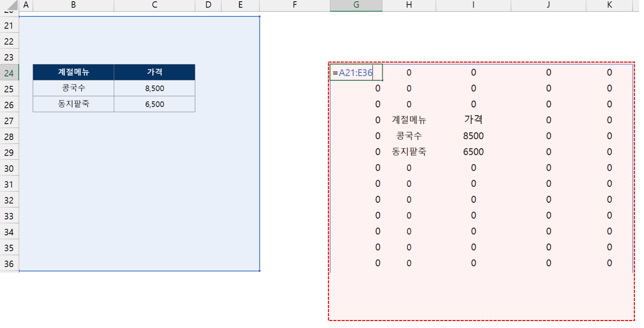
Task: Click the 8500 value in column I
Action: (473, 136)
